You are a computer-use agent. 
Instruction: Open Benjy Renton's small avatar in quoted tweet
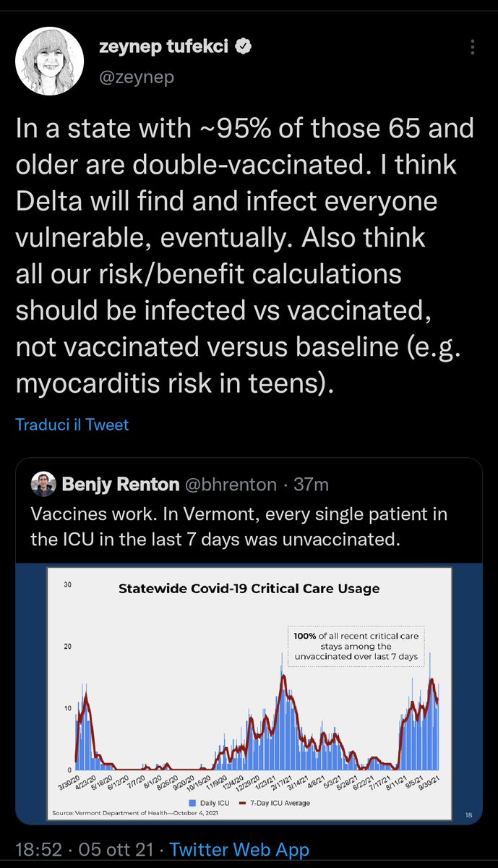coord(43,484)
